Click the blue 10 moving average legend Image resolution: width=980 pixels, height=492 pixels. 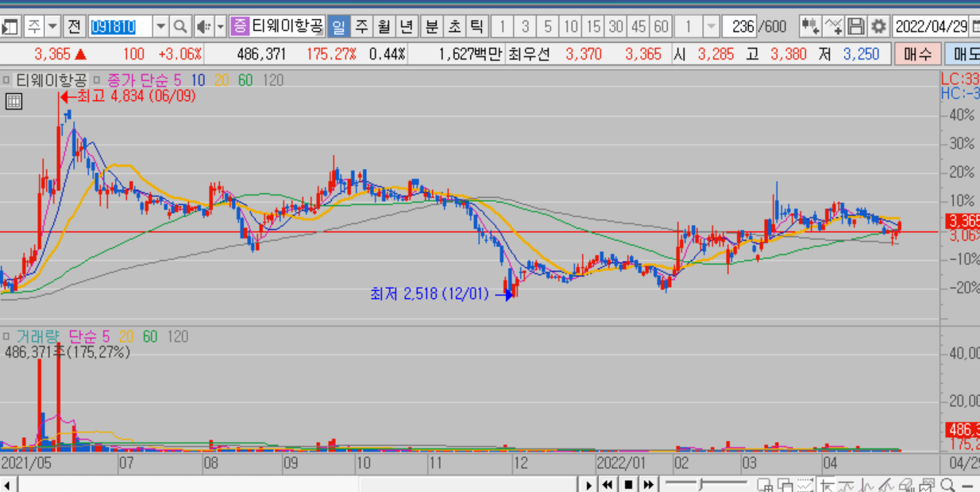[x=198, y=80]
